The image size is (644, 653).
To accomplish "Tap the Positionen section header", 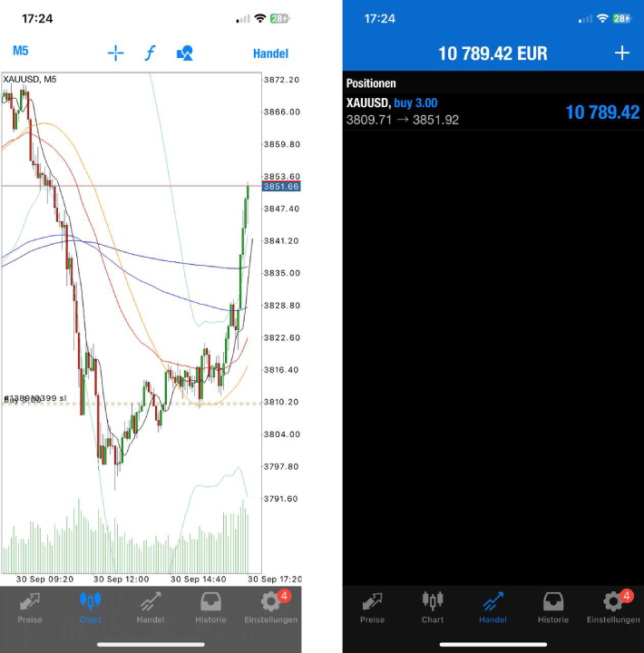I will (x=371, y=83).
